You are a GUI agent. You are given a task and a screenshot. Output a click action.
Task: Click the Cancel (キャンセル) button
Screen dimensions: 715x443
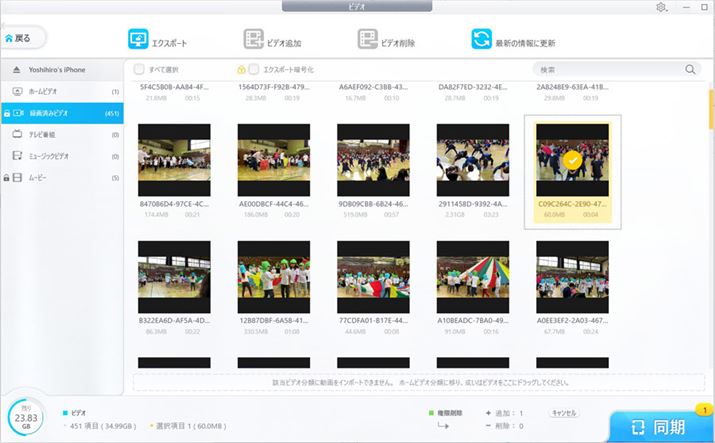click(x=564, y=412)
